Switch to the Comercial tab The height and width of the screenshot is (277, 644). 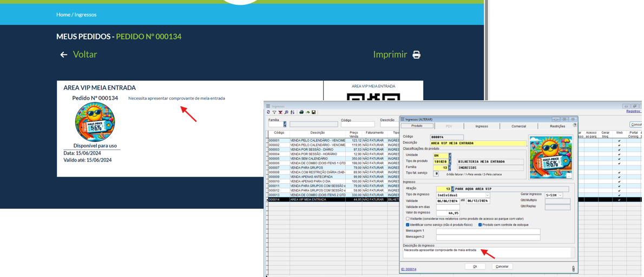coord(518,126)
